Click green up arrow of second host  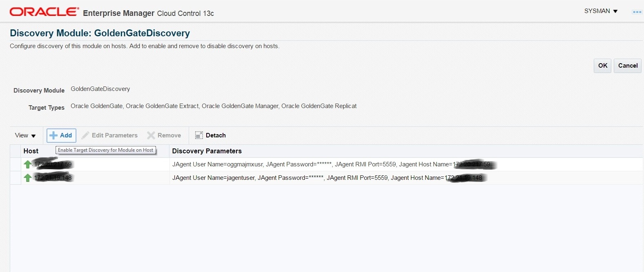[x=27, y=178]
